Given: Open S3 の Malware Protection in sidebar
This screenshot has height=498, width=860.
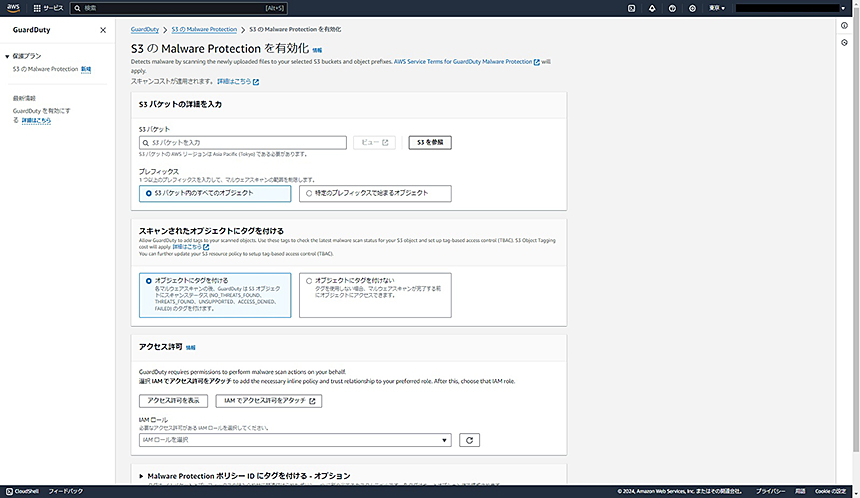Looking at the screenshot, I should tap(46, 69).
